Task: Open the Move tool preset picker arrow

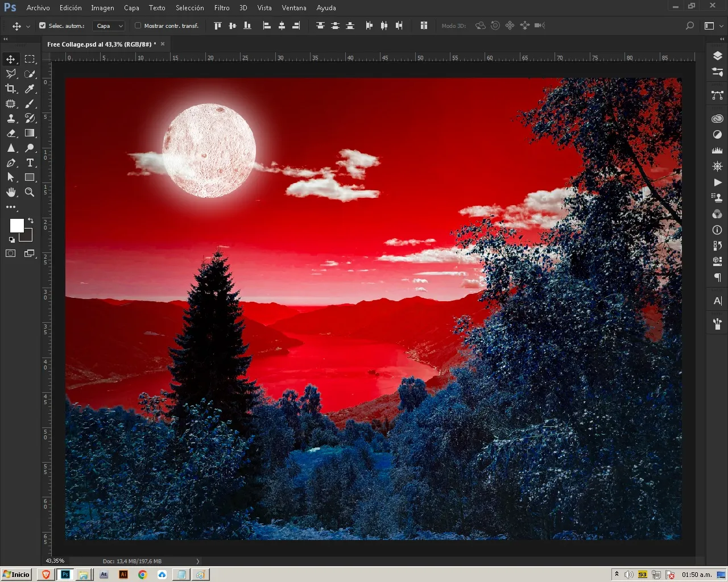Action: click(28, 26)
